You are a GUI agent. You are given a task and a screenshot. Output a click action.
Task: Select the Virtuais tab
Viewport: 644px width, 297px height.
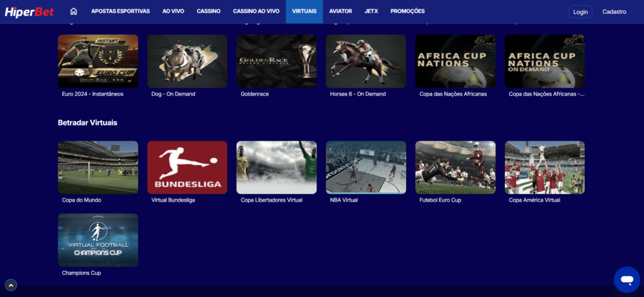[304, 11]
